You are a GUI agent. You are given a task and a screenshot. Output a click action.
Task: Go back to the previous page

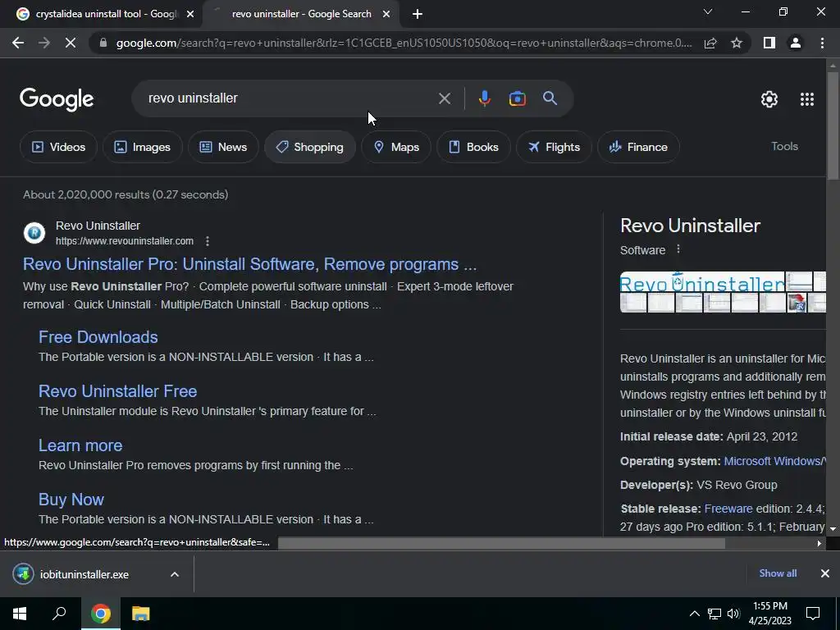coord(18,43)
